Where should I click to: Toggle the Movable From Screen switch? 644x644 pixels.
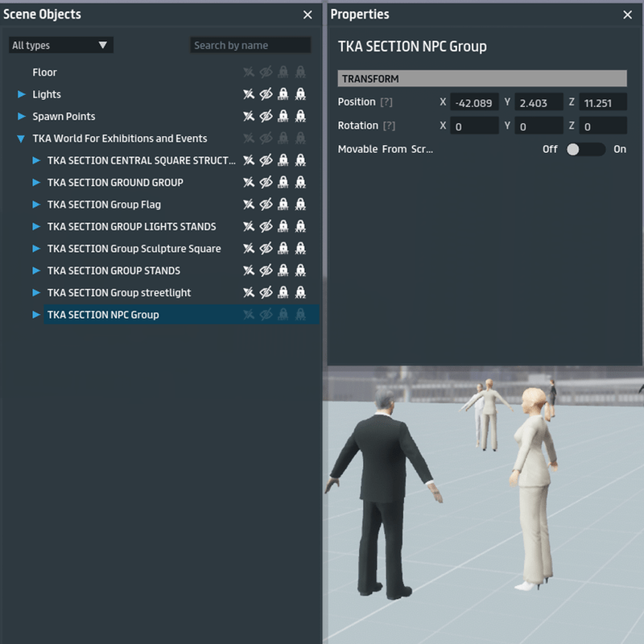pos(584,149)
